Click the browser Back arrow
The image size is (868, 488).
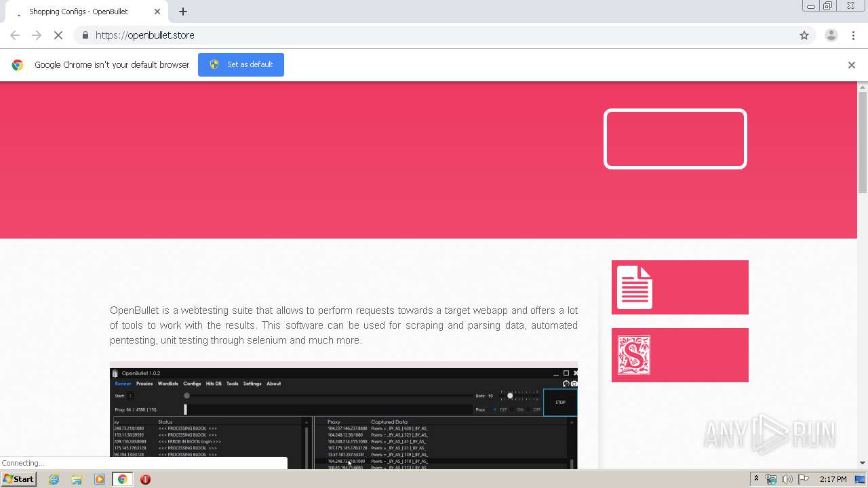[x=15, y=35]
